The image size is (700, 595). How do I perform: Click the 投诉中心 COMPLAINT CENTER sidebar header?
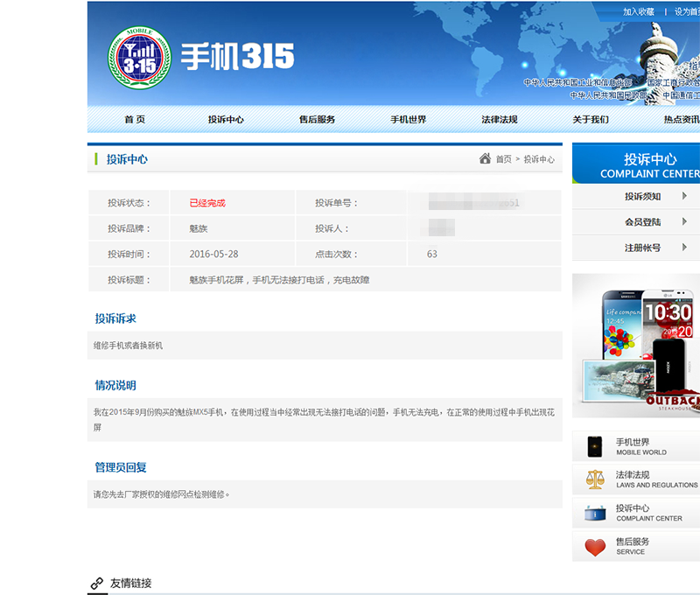[636, 164]
